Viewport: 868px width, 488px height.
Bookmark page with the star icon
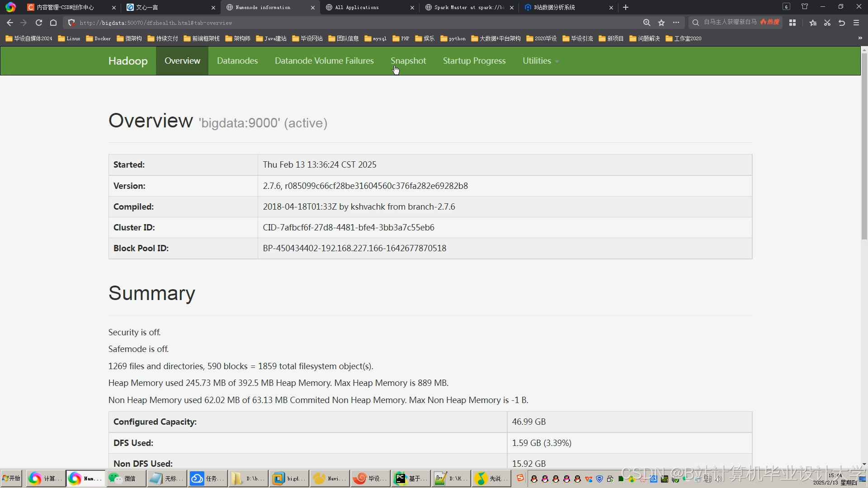[x=661, y=23]
